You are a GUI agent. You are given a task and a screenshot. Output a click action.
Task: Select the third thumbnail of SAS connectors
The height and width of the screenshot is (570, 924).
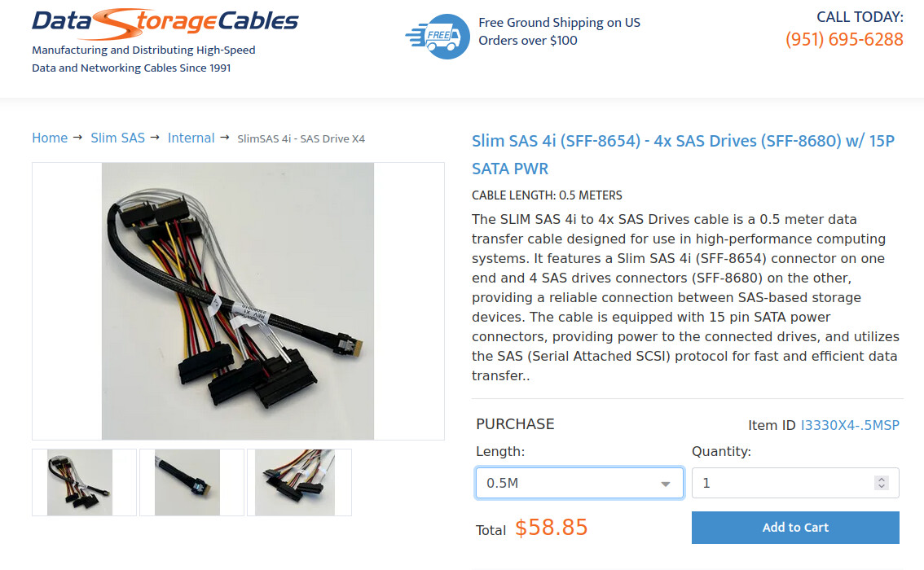coord(295,482)
